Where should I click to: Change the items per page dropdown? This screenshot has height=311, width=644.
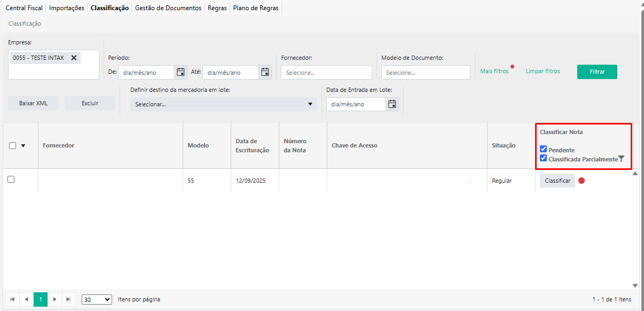click(97, 299)
